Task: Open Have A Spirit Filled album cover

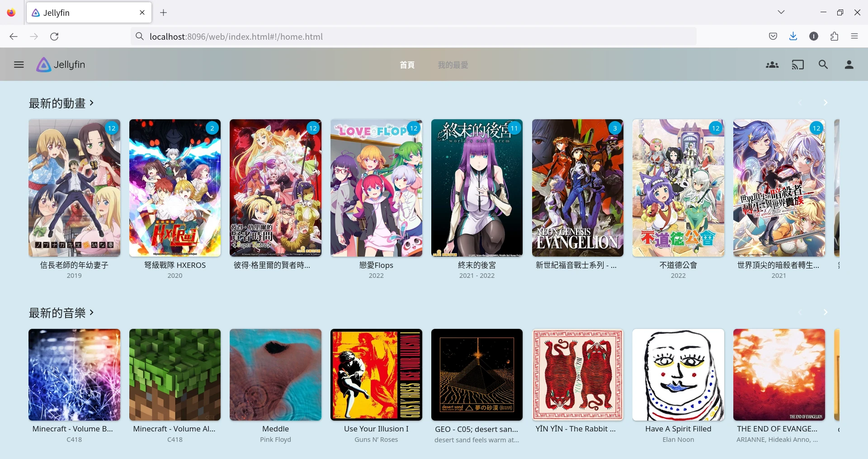Action: click(678, 375)
